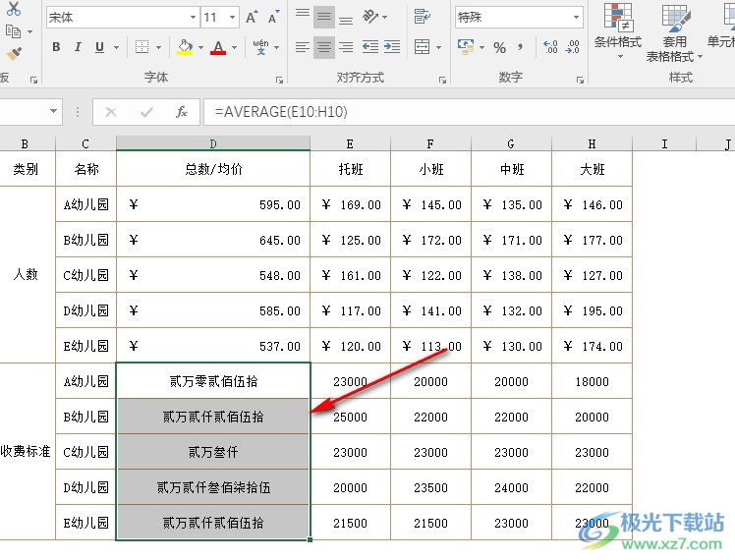Open 条件格式 conditional formatting
Viewport: 735px width, 560px height.
coord(618,30)
